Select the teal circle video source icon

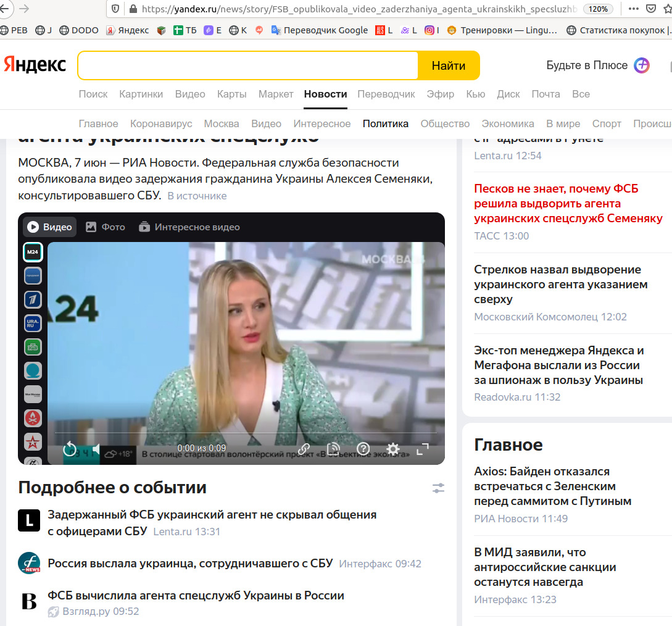click(33, 371)
